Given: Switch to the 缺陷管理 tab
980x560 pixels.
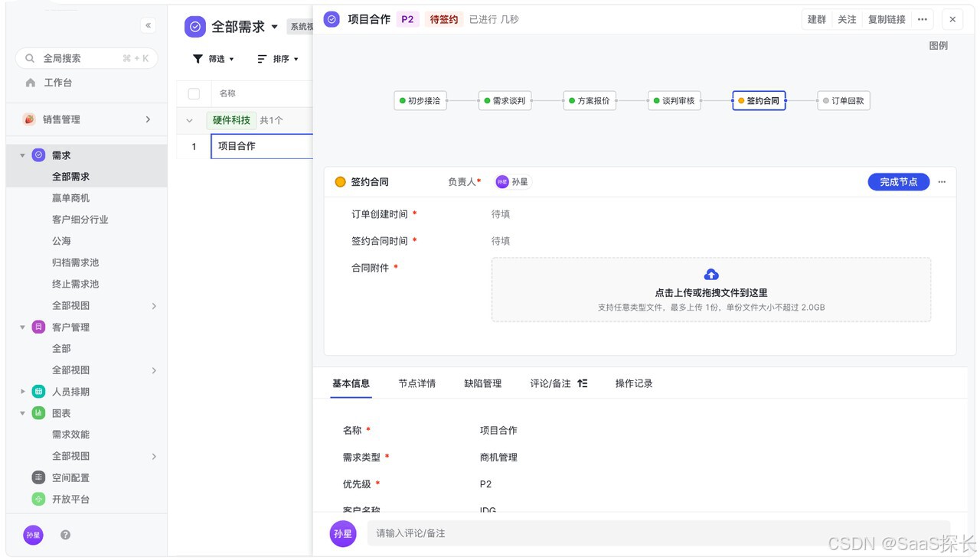Looking at the screenshot, I should click(x=483, y=383).
